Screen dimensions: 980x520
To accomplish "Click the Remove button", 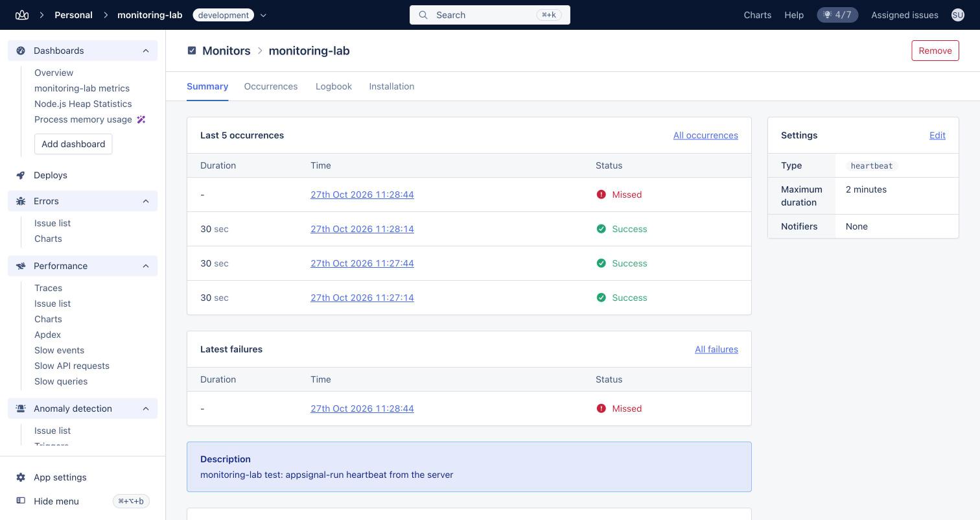I will (x=935, y=51).
